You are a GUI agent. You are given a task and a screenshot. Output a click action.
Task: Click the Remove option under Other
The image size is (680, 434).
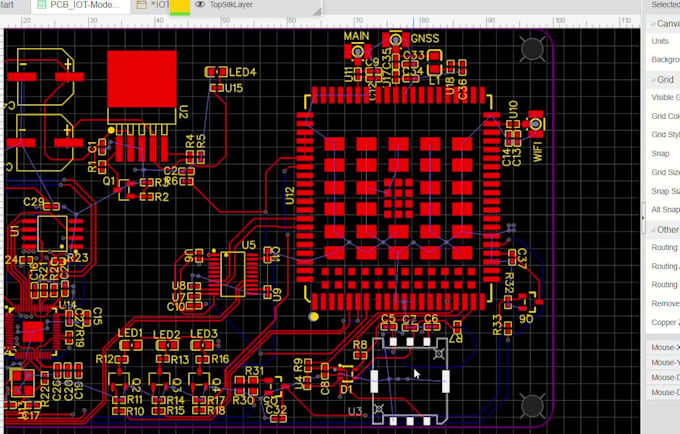663,303
